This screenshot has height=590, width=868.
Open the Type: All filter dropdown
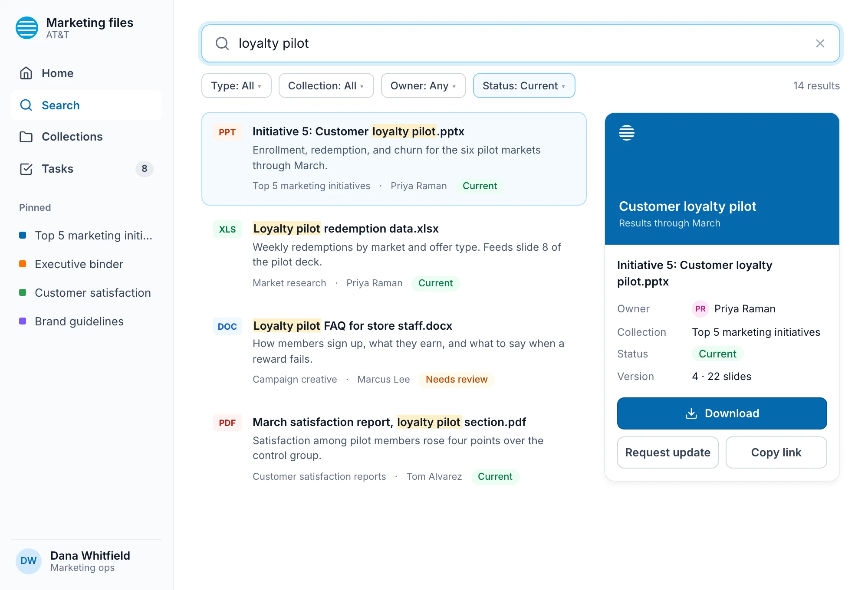pos(237,85)
